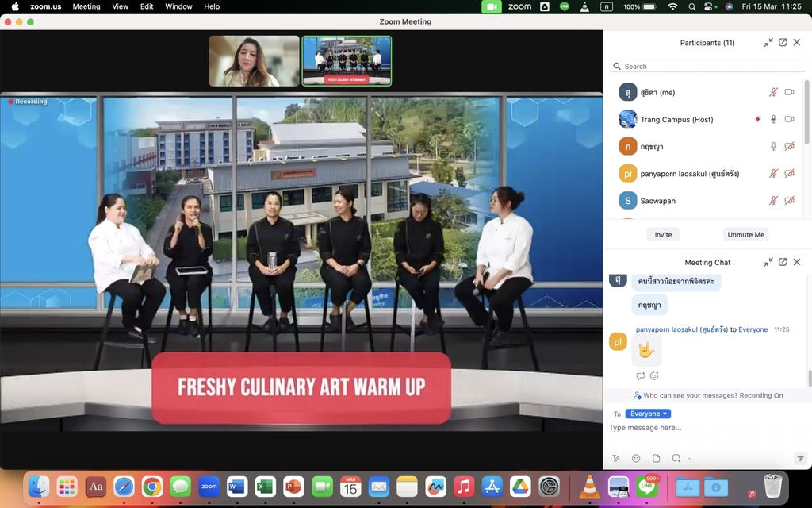Click the Participants list scrollbar
This screenshot has width=812, height=508.
point(807,111)
